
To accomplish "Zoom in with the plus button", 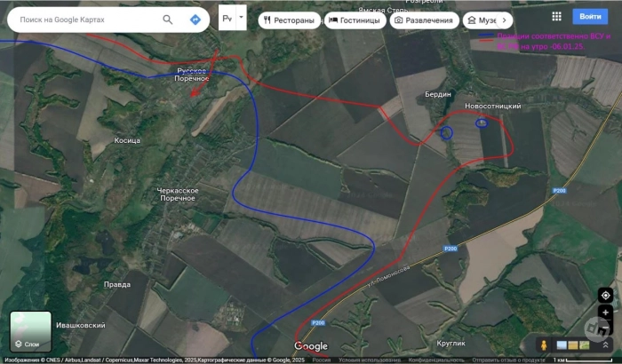I will point(605,313).
